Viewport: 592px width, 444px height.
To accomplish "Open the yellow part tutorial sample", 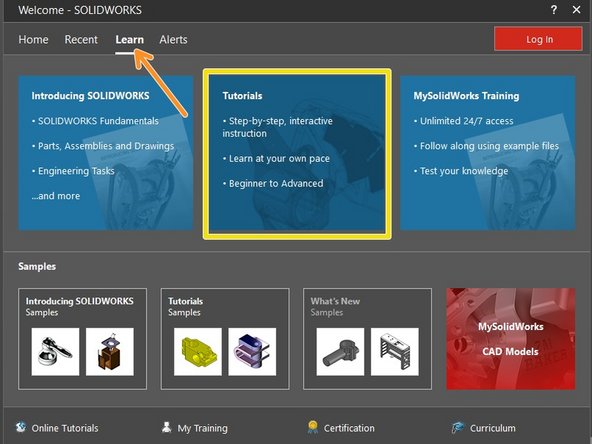I will click(x=198, y=352).
